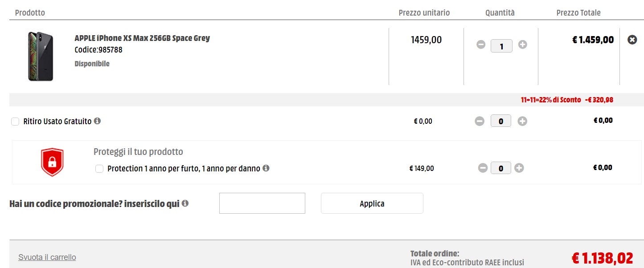644x268 pixels.
Task: Open the iPhone XS Max product thumbnail
Action: [x=41, y=56]
